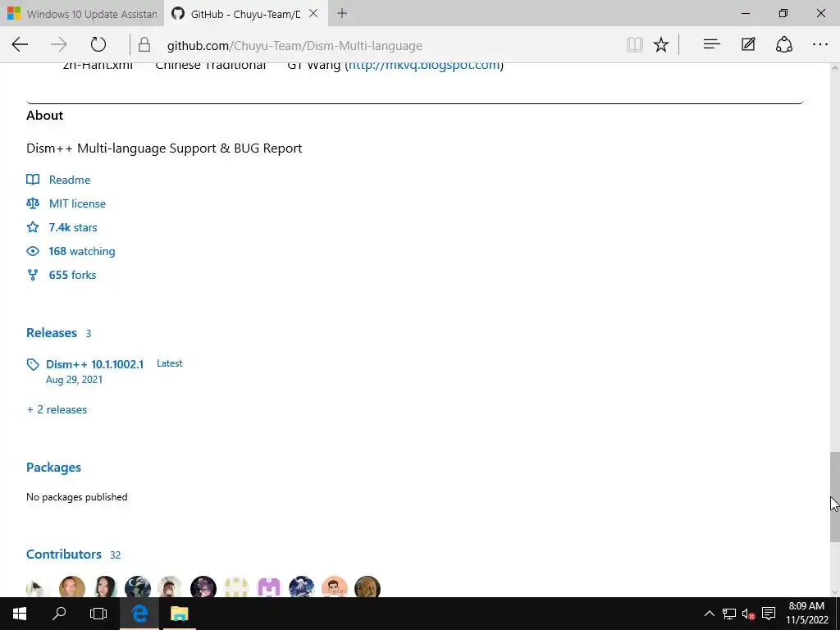
Task: Open the Releases heading link
Action: pos(52,333)
